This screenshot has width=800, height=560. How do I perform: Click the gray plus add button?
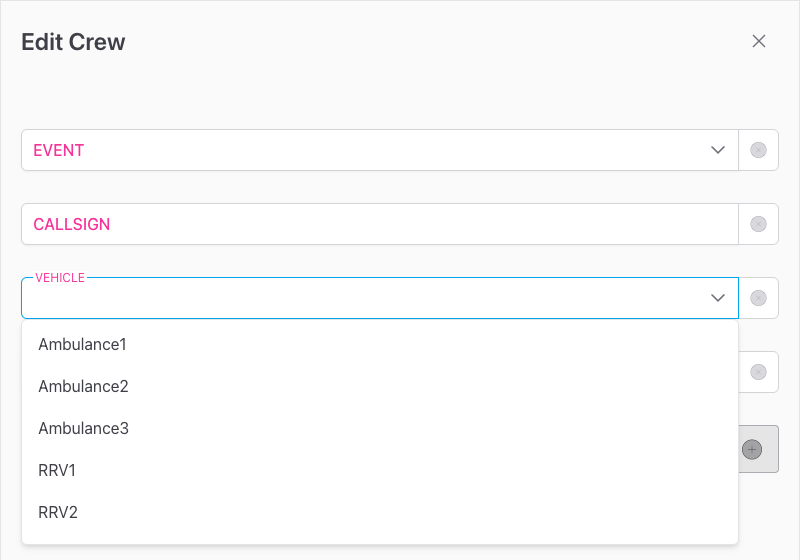[x=752, y=449]
